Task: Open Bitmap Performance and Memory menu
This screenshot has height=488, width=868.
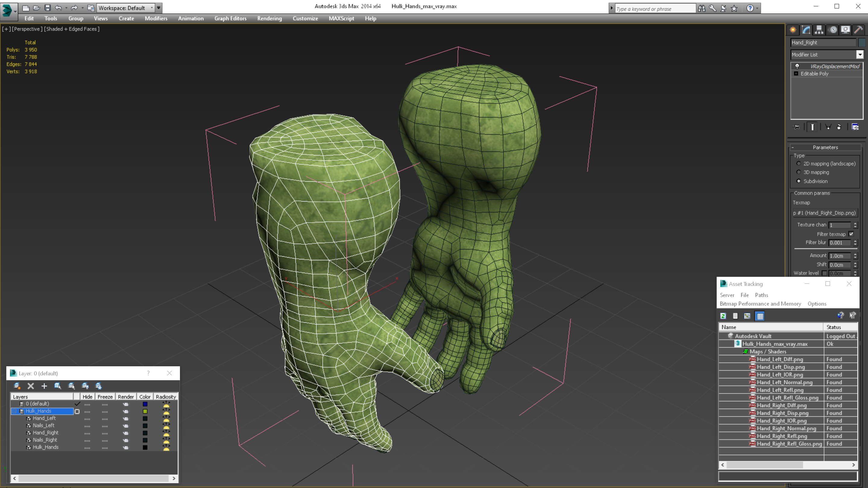Action: [760, 304]
